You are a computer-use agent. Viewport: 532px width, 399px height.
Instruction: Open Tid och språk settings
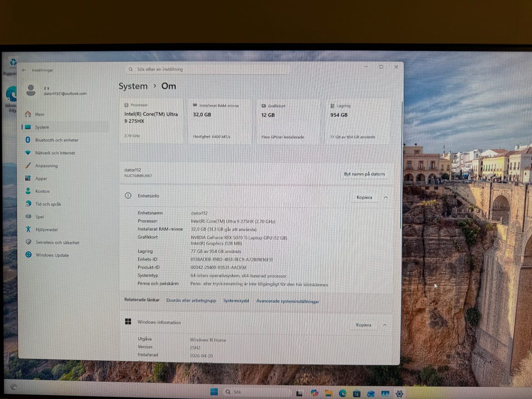click(48, 204)
